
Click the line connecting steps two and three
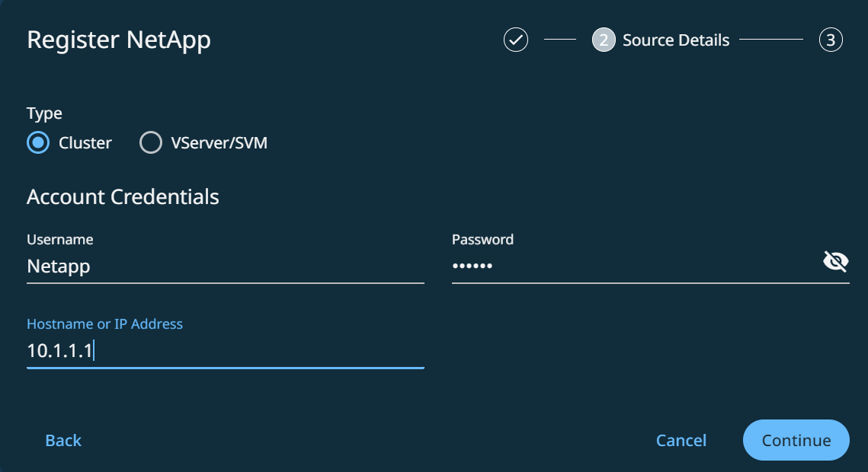pos(771,40)
